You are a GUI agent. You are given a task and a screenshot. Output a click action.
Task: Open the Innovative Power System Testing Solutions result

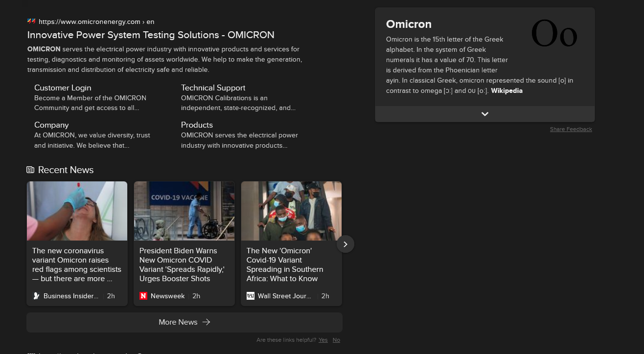(x=151, y=35)
